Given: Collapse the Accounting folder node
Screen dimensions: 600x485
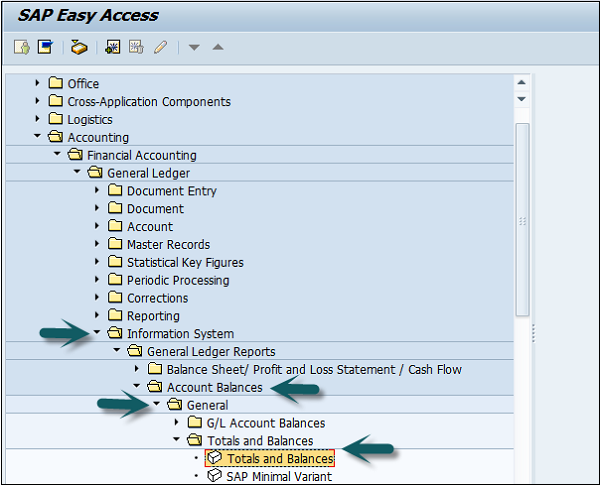Looking at the screenshot, I should 38,137.
